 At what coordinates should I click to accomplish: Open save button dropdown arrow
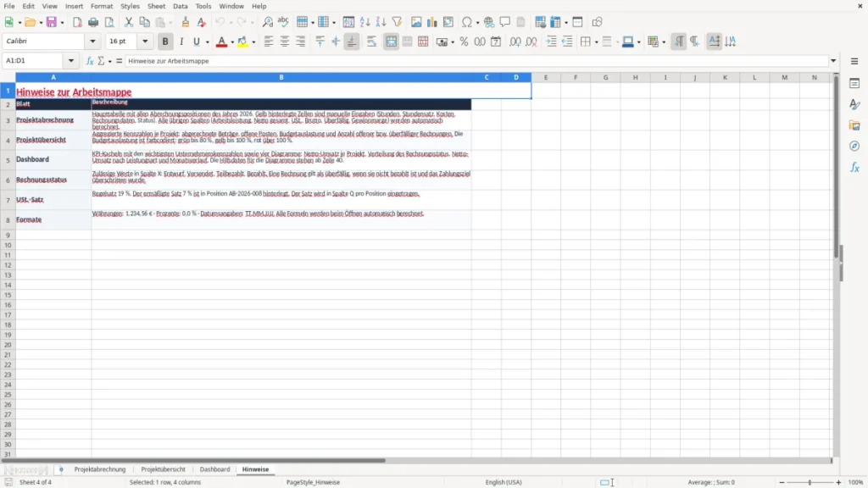click(62, 23)
